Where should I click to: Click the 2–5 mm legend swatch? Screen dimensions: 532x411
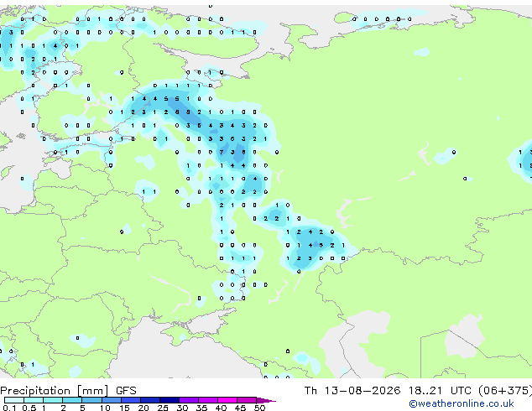coord(72,400)
